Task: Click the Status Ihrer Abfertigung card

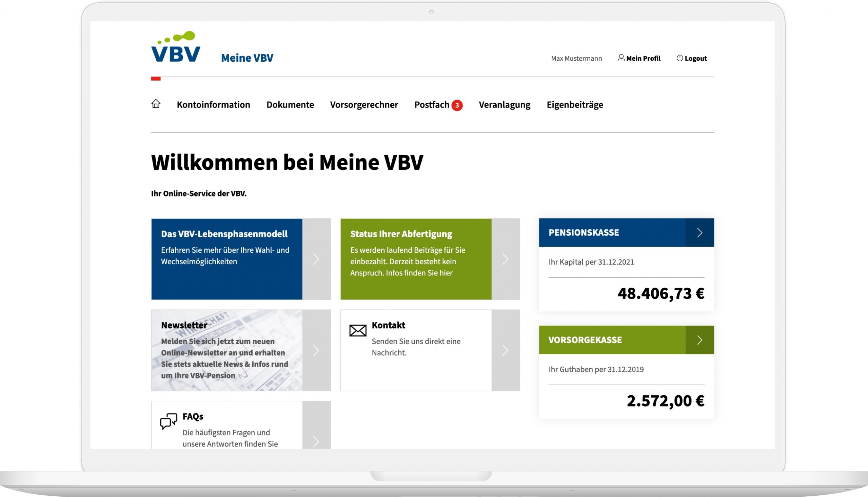Action: tap(417, 259)
